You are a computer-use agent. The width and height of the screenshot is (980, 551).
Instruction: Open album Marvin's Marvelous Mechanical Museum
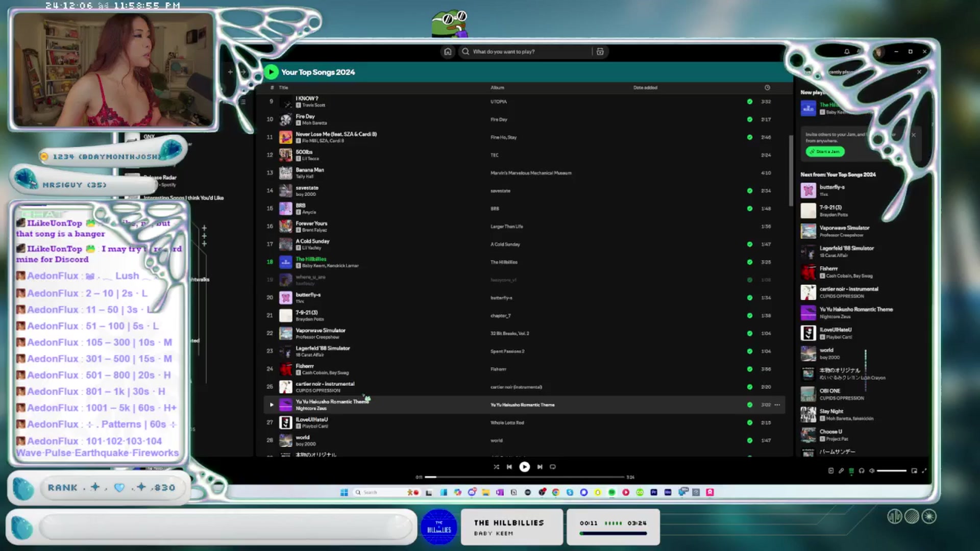(531, 173)
